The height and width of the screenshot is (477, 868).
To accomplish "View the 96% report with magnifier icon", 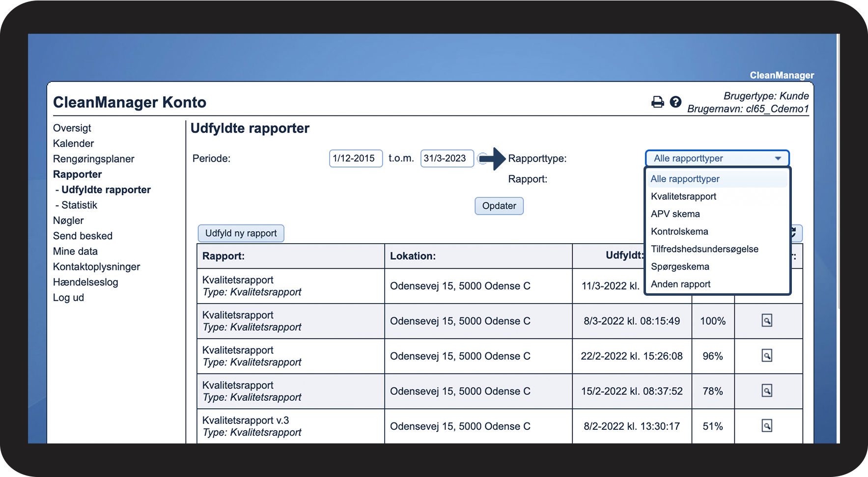I will click(766, 356).
